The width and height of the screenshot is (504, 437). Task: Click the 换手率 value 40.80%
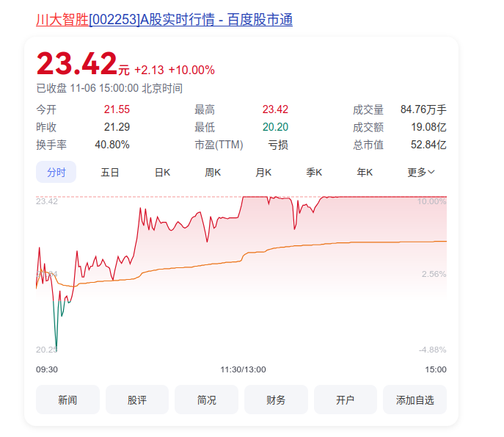point(112,145)
